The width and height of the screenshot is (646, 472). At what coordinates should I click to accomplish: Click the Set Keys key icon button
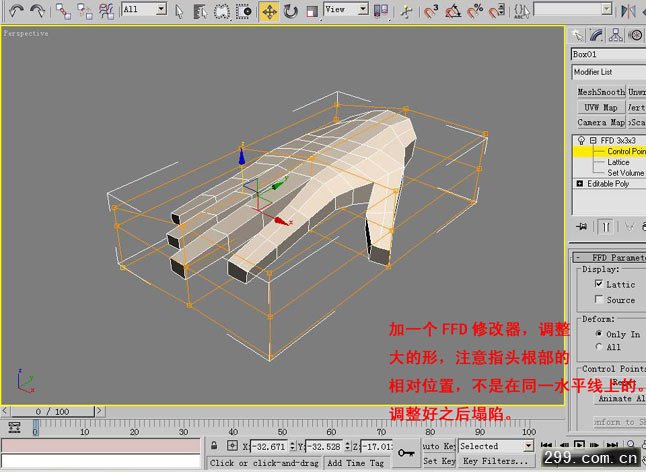tap(406, 453)
